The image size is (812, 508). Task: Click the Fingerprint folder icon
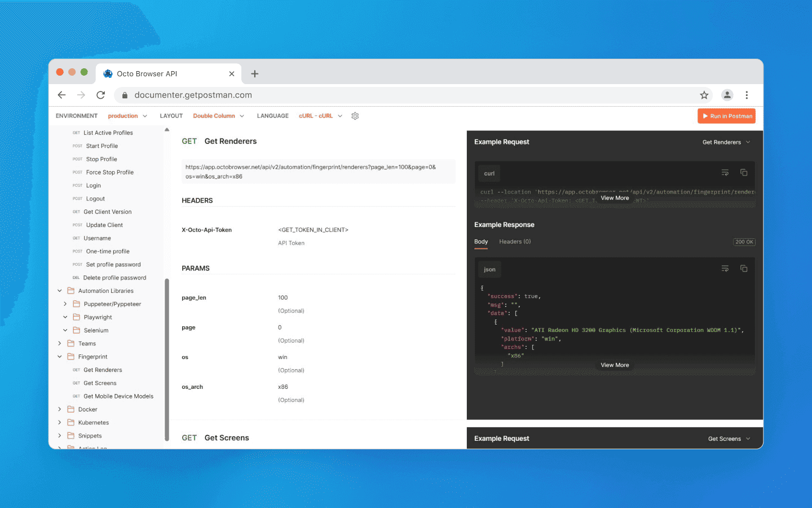(71, 357)
